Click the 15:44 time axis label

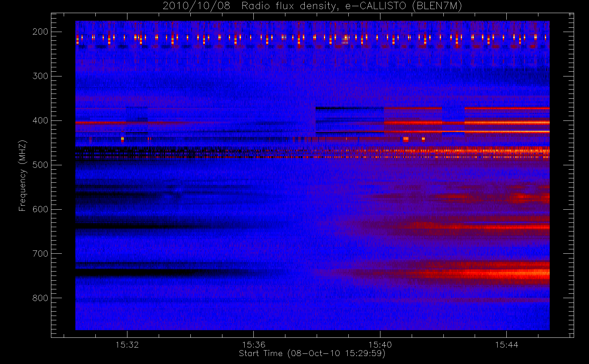pos(506,345)
